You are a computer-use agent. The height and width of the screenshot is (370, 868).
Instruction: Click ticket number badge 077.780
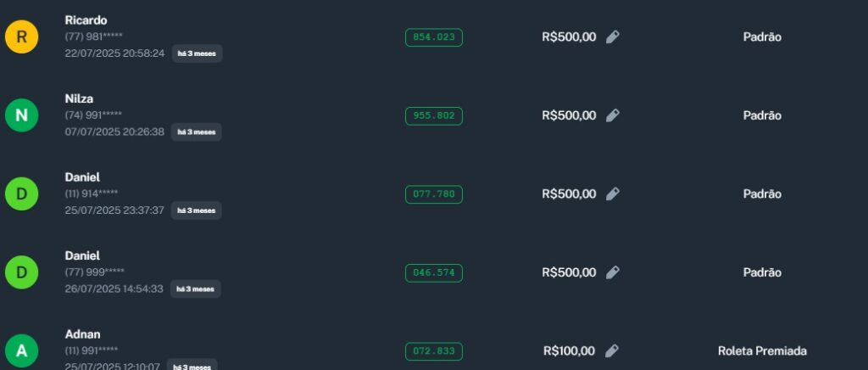click(434, 194)
